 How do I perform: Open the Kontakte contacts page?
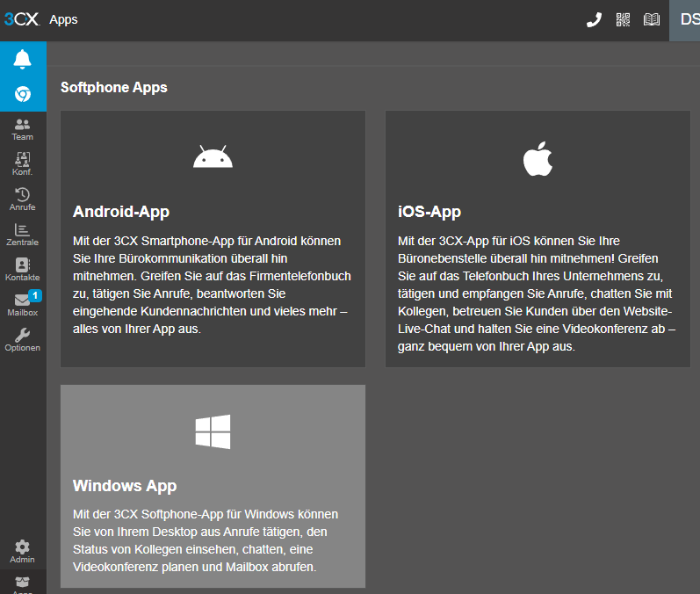pos(22,269)
